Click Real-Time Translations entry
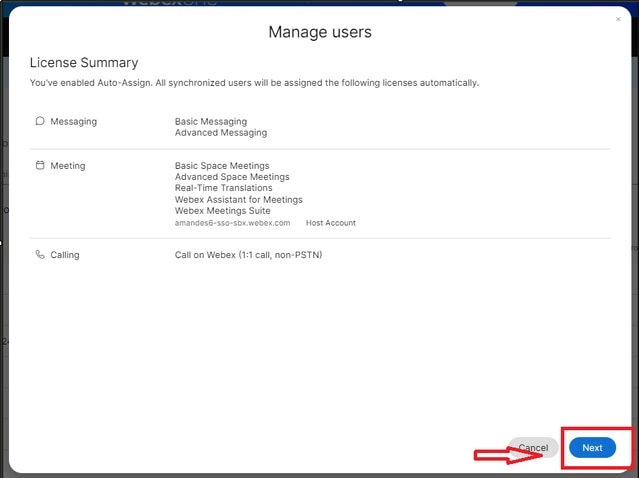 (x=223, y=188)
